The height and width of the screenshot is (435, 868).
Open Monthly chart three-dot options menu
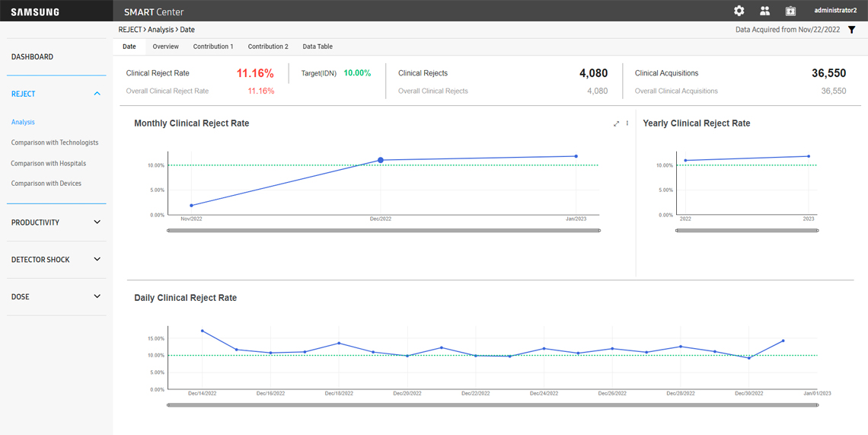[x=627, y=123]
